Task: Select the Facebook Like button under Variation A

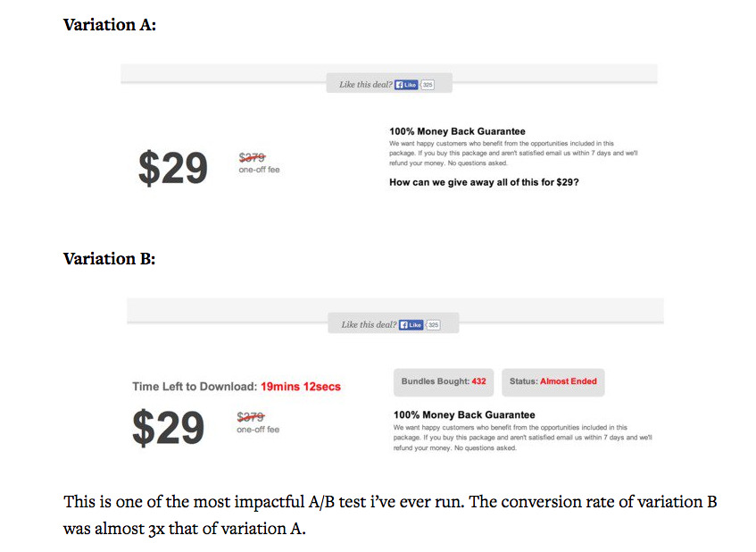Action: 407,83
